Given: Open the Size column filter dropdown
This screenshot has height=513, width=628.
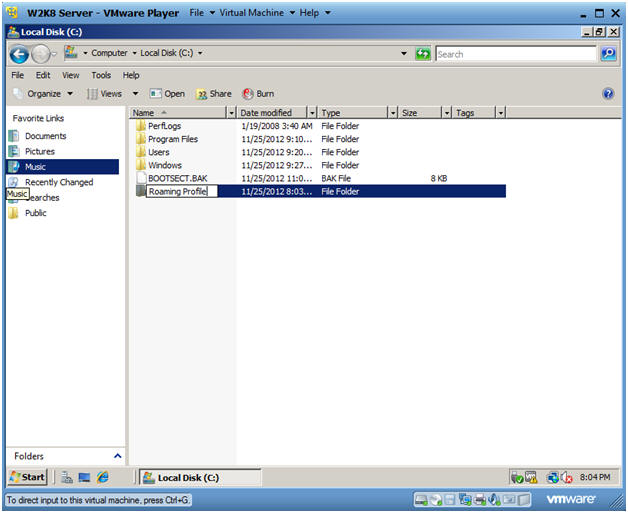Looking at the screenshot, I should [447, 113].
